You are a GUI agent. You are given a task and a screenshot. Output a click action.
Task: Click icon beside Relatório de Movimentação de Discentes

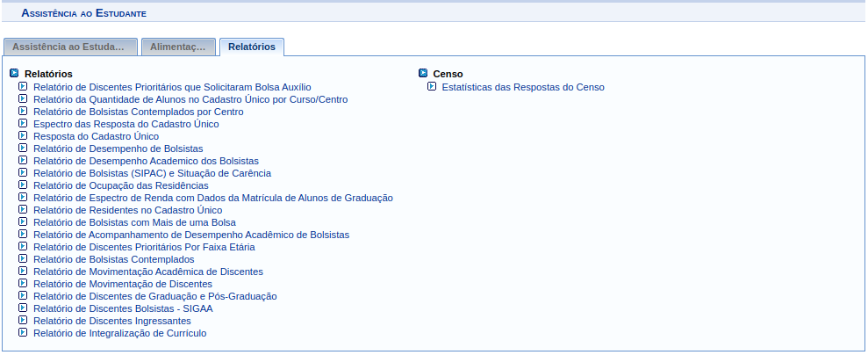[23, 284]
